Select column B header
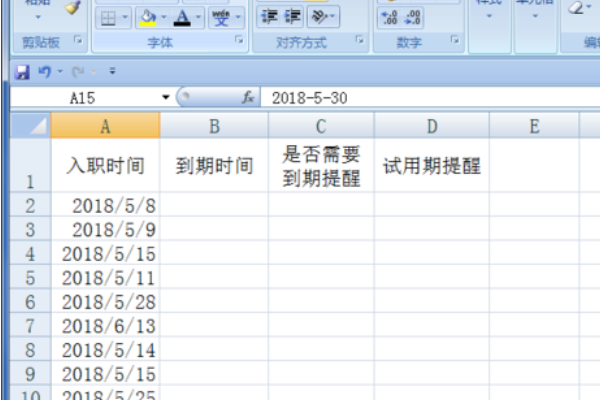The width and height of the screenshot is (600, 400). (x=214, y=126)
